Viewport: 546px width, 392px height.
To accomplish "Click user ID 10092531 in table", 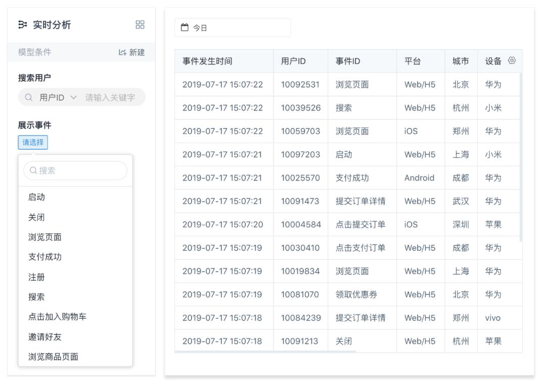I will [x=300, y=84].
